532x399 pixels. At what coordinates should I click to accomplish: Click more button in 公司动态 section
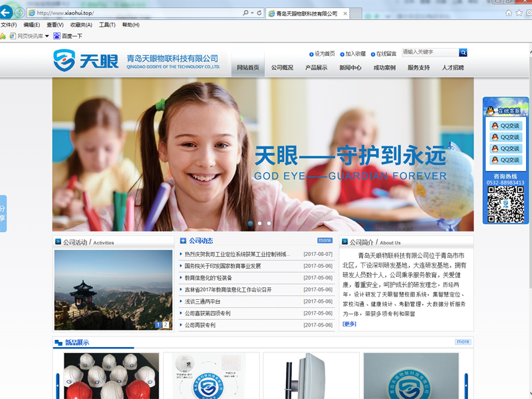(x=325, y=240)
